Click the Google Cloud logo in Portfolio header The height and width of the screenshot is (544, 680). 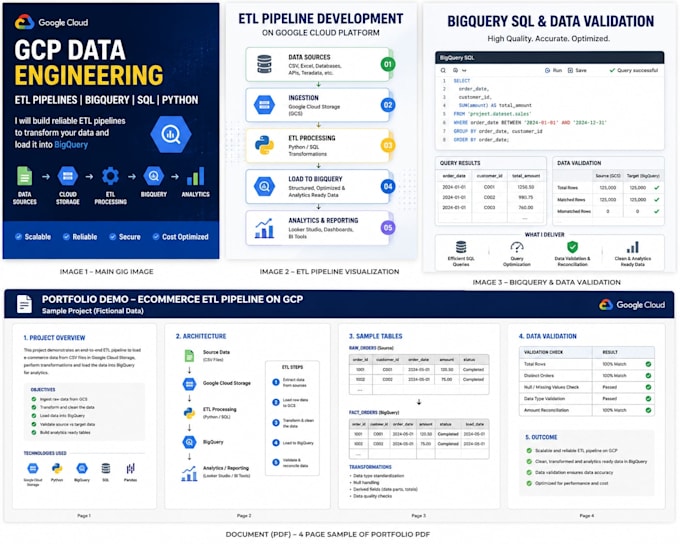coord(632,305)
